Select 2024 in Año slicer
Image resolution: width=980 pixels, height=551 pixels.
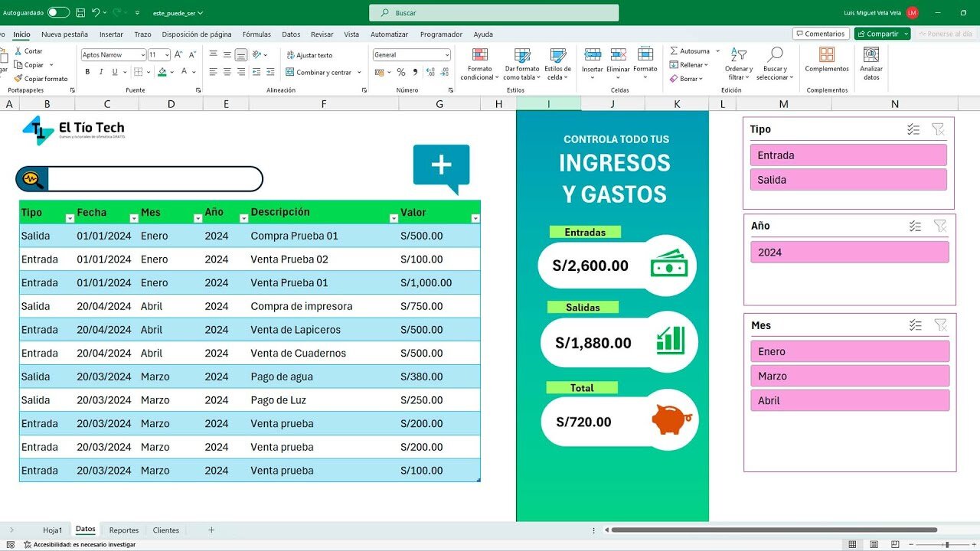click(850, 253)
